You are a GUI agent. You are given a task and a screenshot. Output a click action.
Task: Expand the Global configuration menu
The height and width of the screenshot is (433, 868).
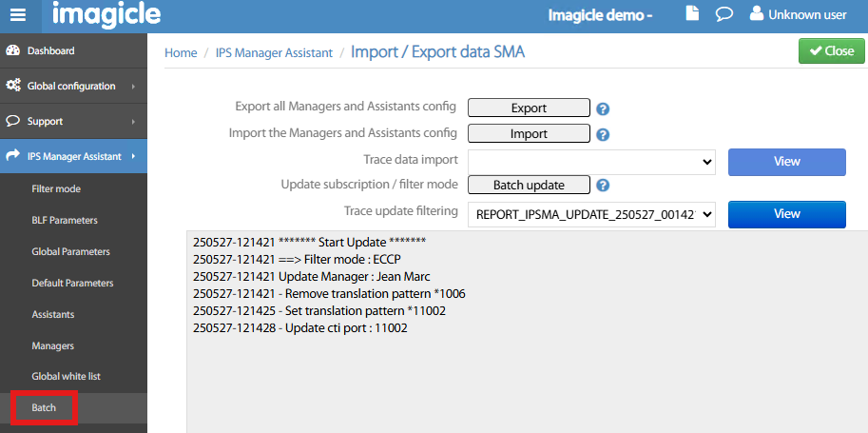click(73, 87)
